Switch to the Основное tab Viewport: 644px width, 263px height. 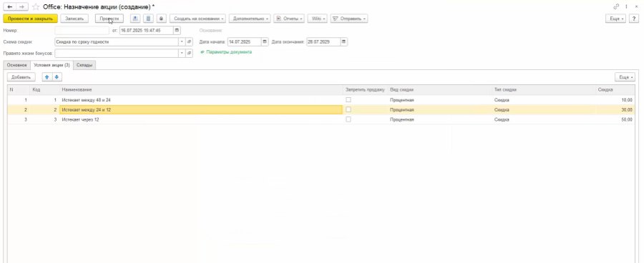[17, 65]
